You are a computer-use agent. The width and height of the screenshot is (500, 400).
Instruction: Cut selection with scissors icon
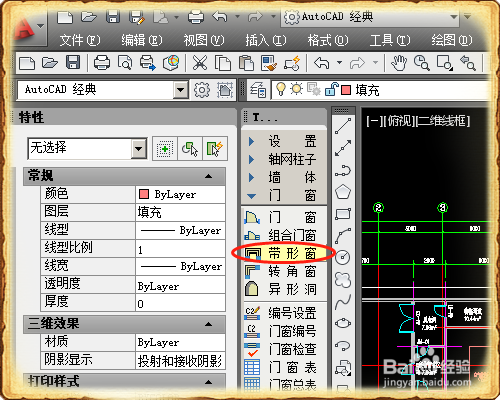coord(200,63)
